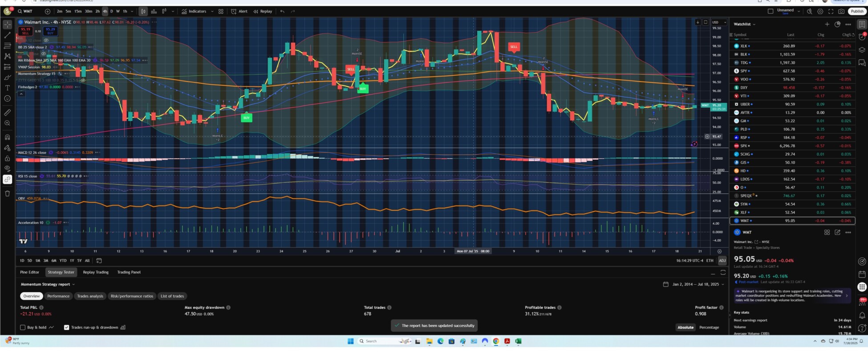Open Windows Start menu

tap(350, 341)
